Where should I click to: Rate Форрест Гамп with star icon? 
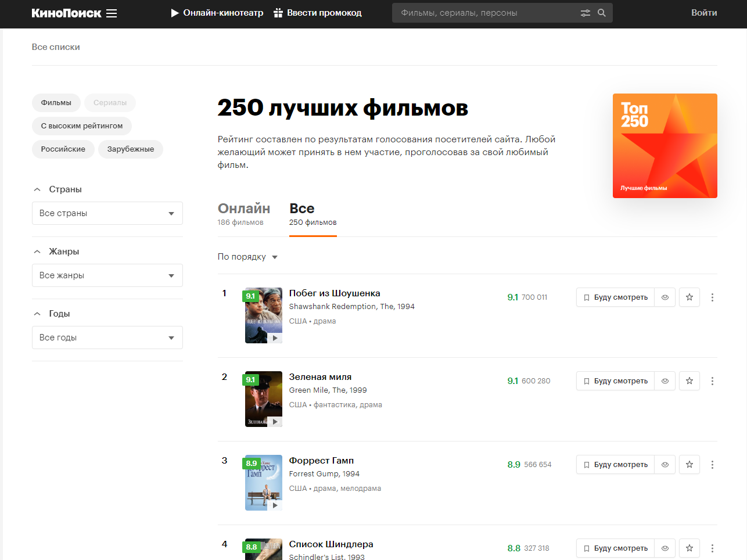[x=689, y=465]
